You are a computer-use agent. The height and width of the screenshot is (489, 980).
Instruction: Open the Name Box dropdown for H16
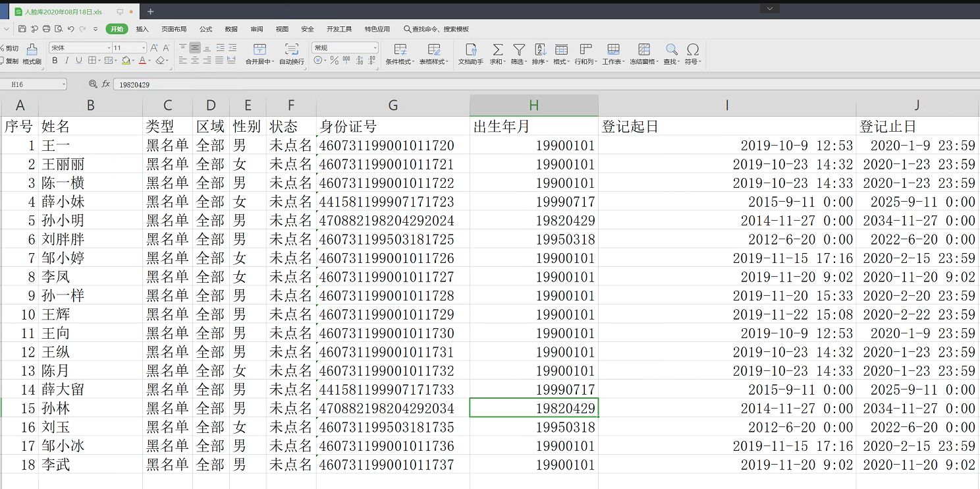click(63, 84)
